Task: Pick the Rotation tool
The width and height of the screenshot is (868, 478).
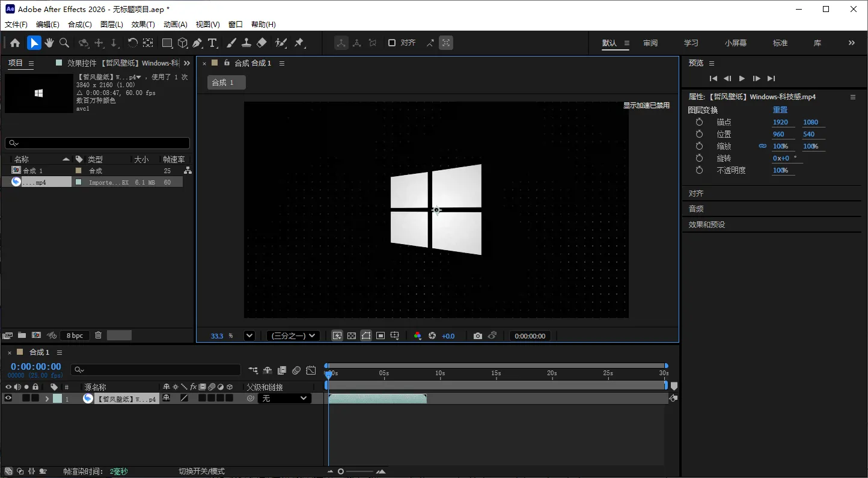Action: pyautogui.click(x=133, y=43)
